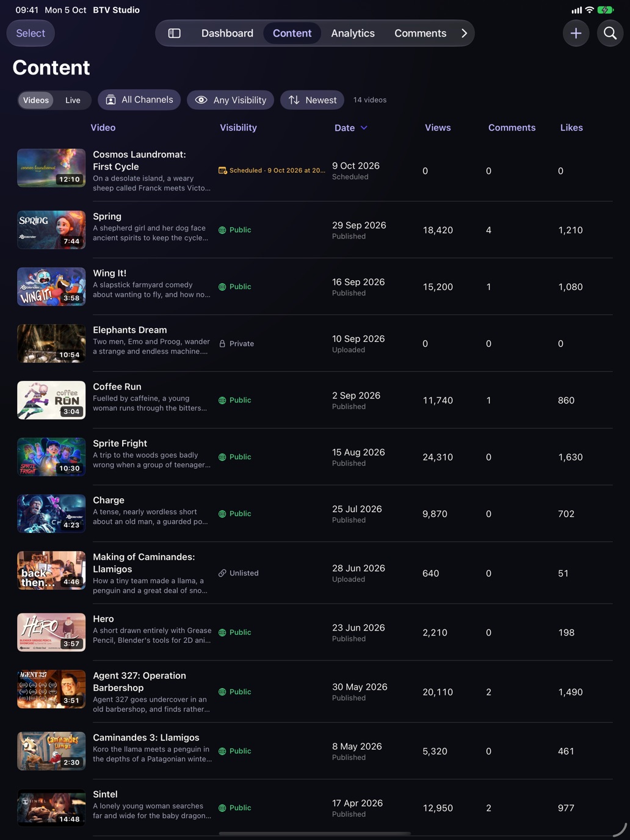Click the link icon in Making of Caminandes row

[x=222, y=573]
